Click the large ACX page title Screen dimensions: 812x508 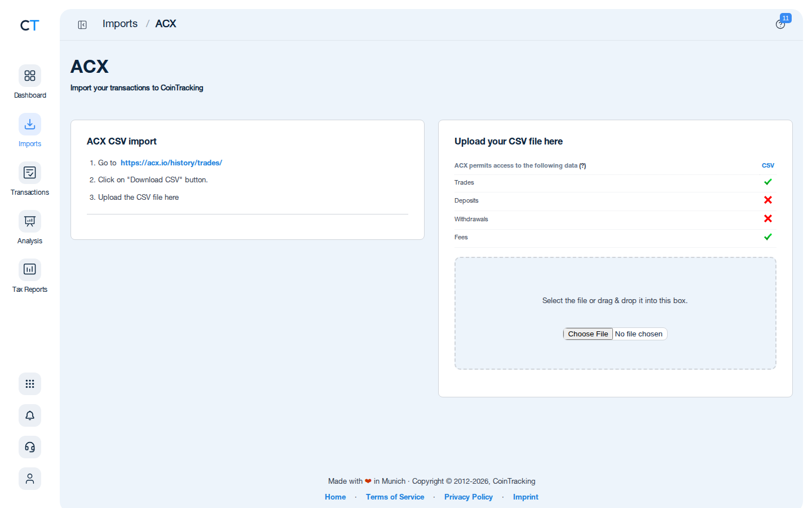pyautogui.click(x=90, y=67)
